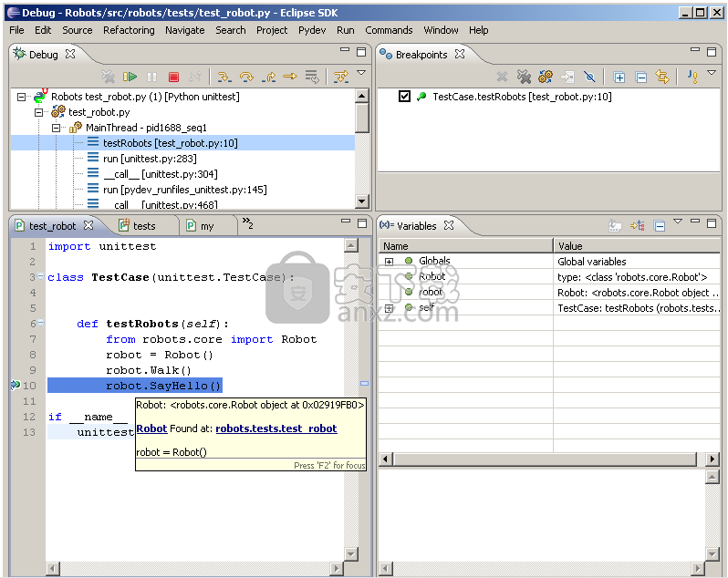This screenshot has height=578, width=728.
Task: Select the robot variable row
Action: coord(549,293)
